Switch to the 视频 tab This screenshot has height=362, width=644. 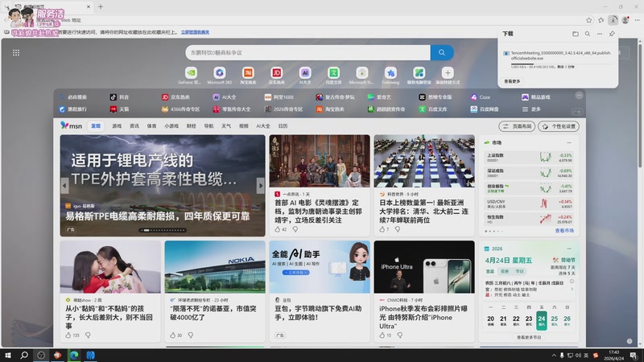click(244, 126)
